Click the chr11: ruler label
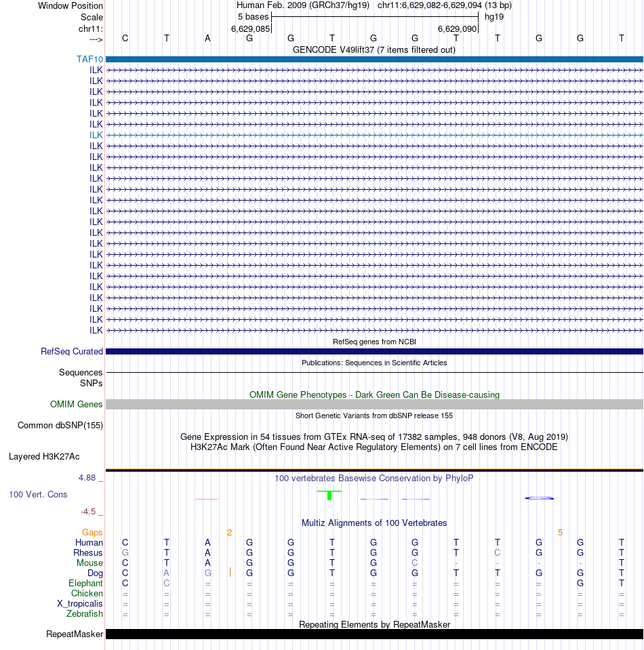 pyautogui.click(x=90, y=28)
